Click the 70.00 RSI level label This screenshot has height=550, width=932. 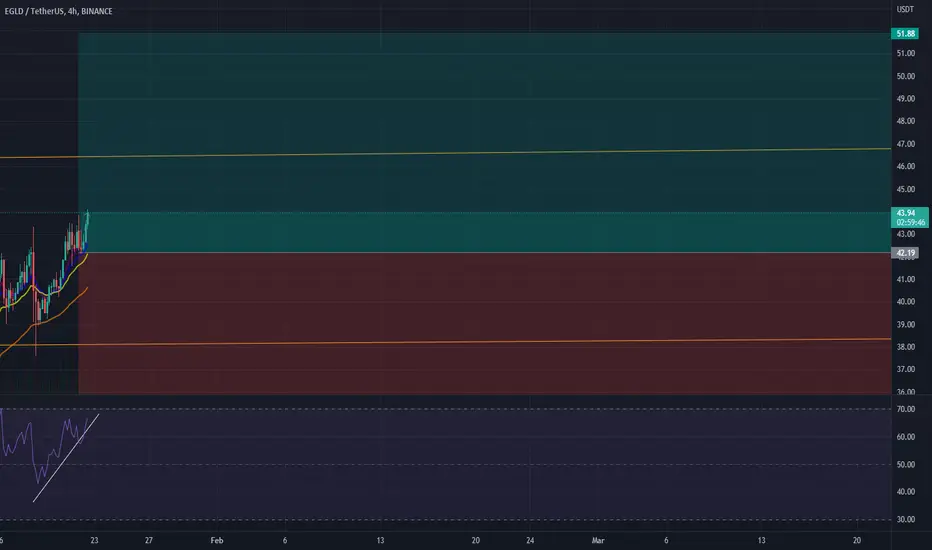[906, 409]
